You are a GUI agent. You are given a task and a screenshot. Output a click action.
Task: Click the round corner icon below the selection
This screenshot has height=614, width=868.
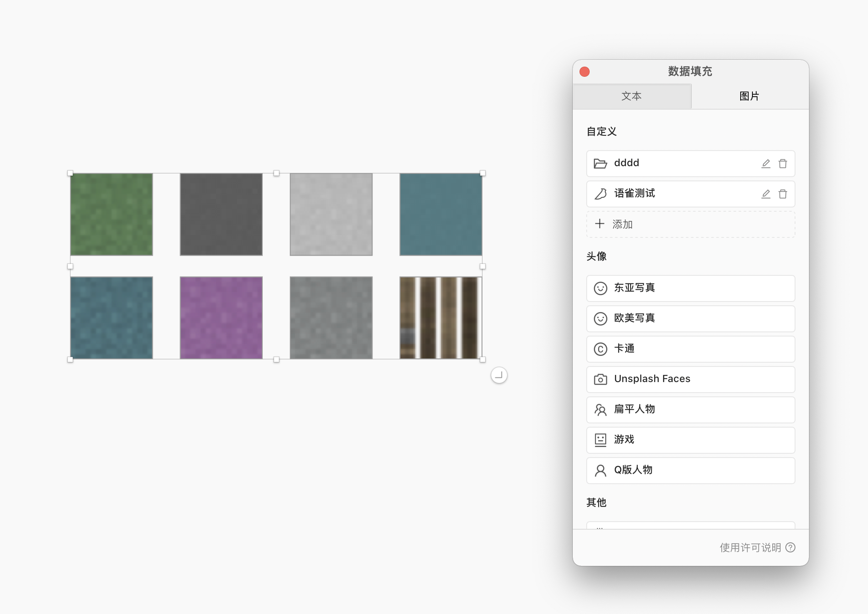[499, 375]
